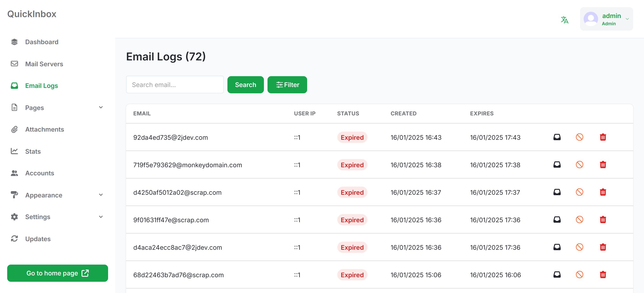The width and height of the screenshot is (644, 293).
Task: Block 68d22463b7ad76@scrap.com via ban icon
Action: (x=579, y=275)
